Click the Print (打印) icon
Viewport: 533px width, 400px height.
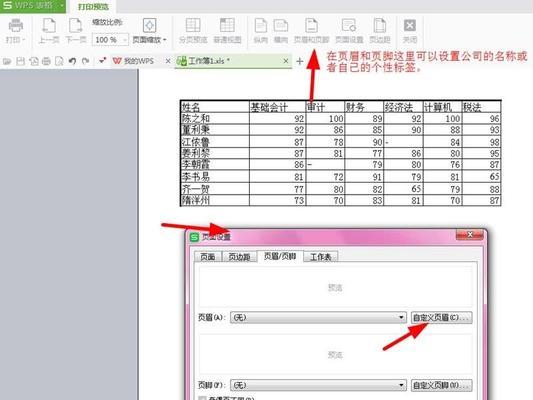(16, 26)
